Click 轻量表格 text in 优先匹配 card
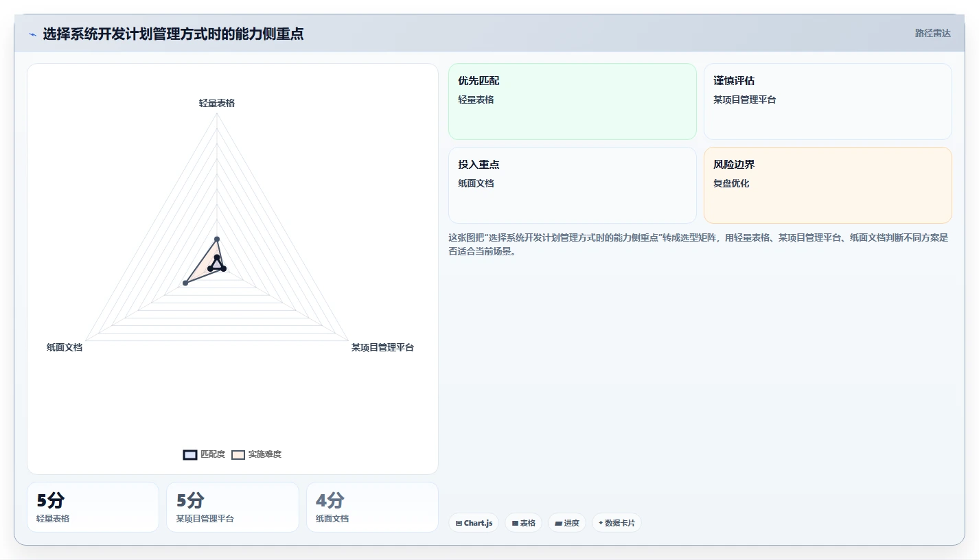979x560 pixels. pos(476,100)
